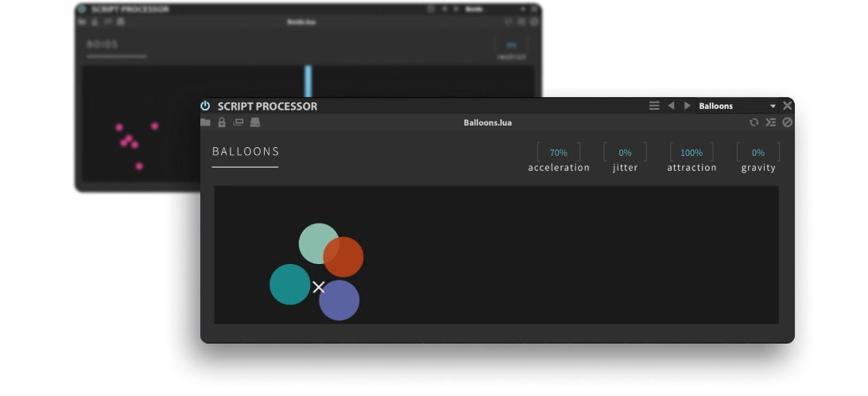Expand the Balloons preset dropdown
The width and height of the screenshot is (868, 396).
pyautogui.click(x=772, y=106)
